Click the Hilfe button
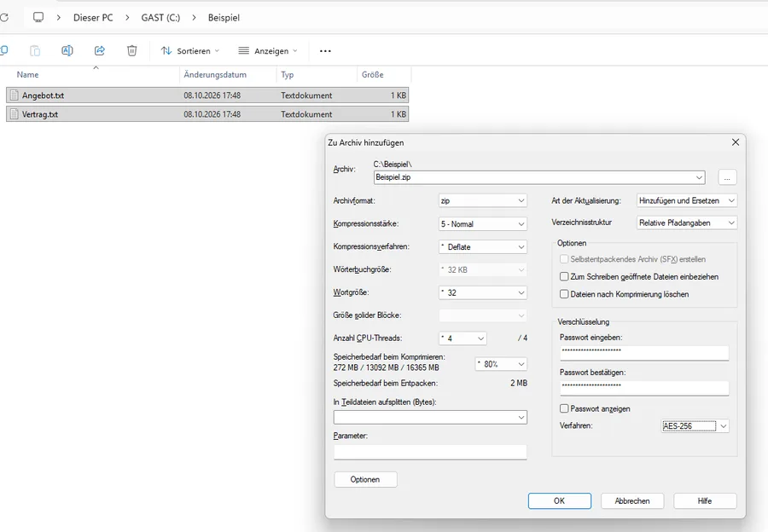Screen dimensions: 768x532 point(705,500)
